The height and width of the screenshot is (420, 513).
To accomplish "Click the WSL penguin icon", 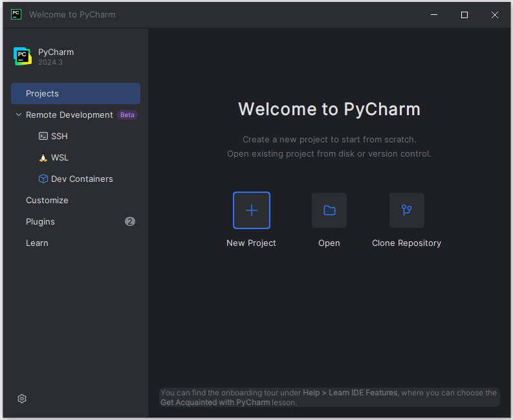I will point(43,158).
